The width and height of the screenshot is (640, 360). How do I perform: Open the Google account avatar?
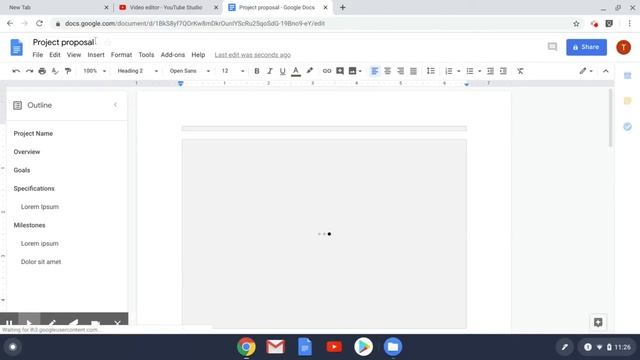(623, 47)
